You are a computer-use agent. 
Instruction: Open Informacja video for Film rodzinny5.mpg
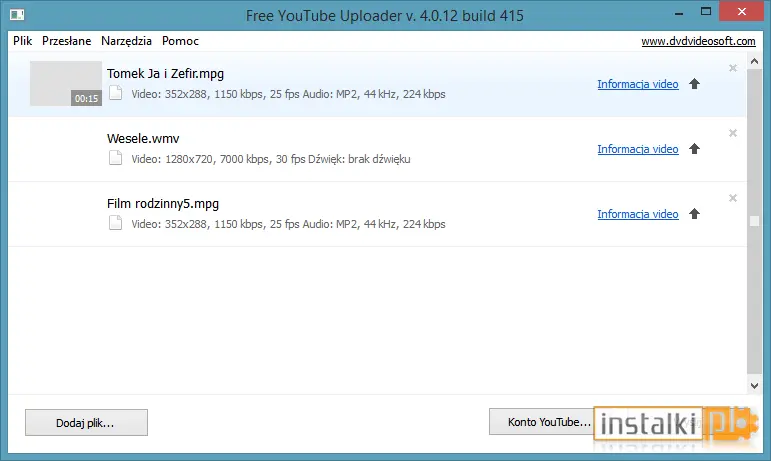point(638,214)
